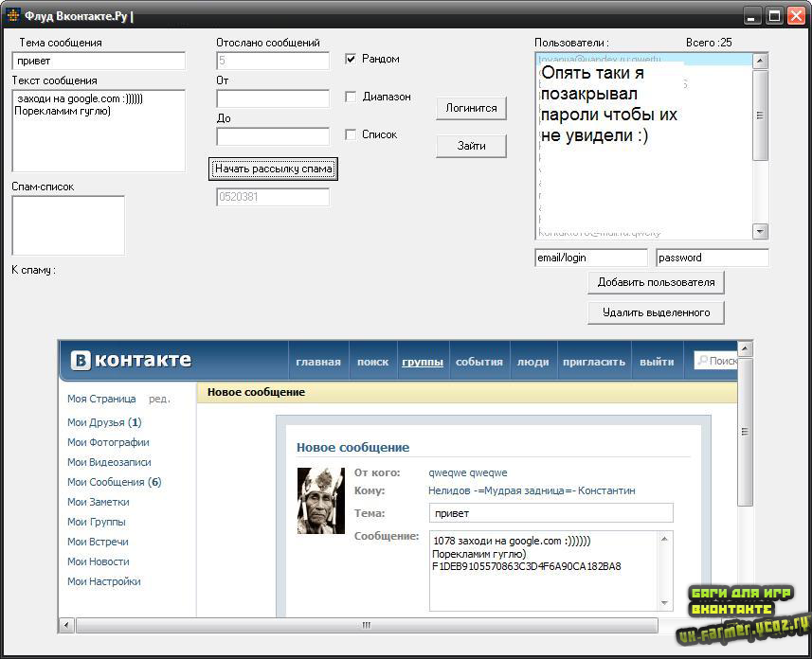Select the first highlighted user row
This screenshot has height=659, width=812.
point(643,59)
